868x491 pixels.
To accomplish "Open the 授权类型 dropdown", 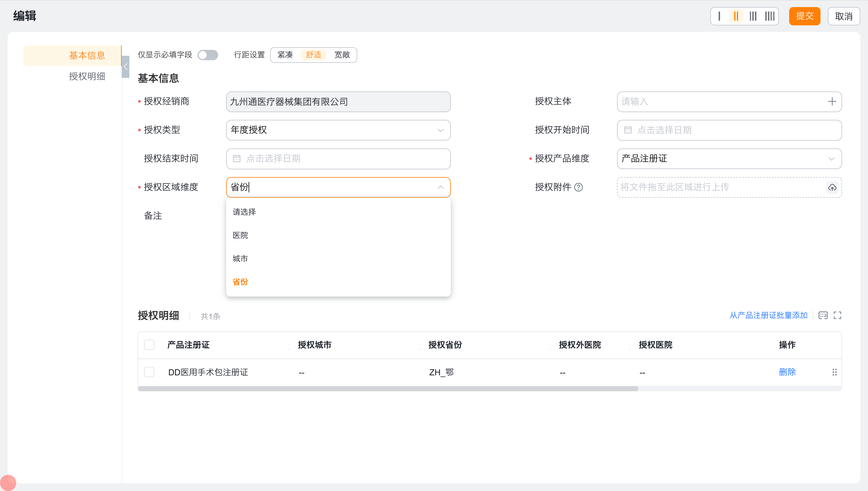I will click(x=338, y=130).
